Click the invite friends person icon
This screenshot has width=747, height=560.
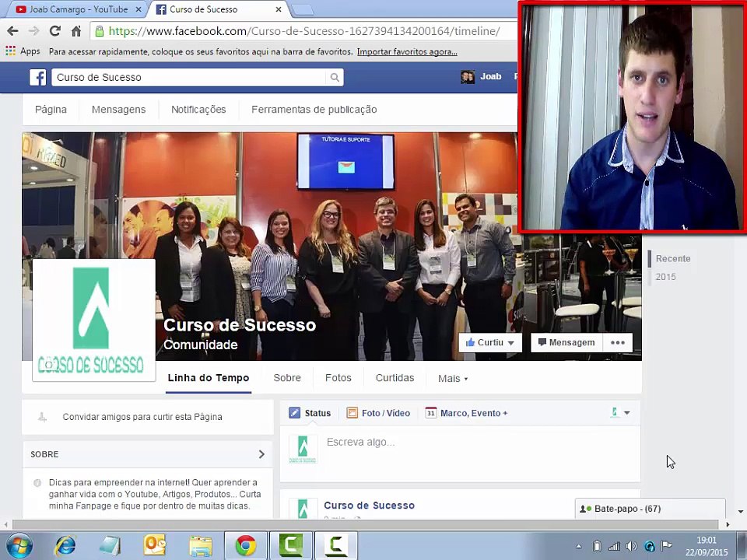click(42, 417)
